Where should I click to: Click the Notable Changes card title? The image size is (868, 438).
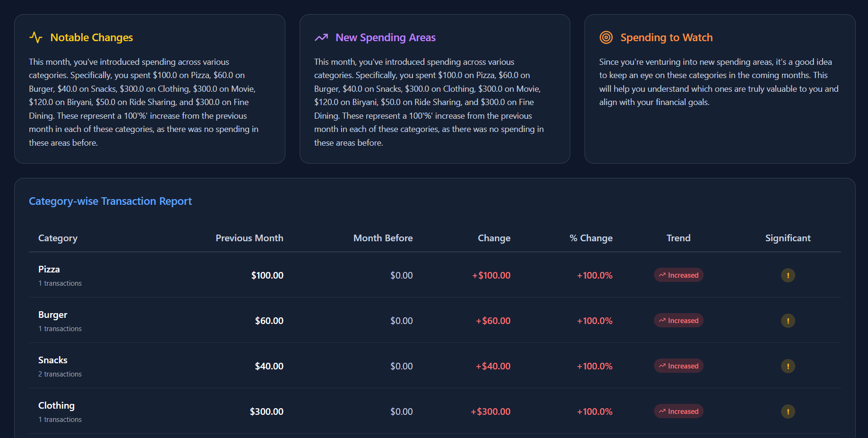92,37
